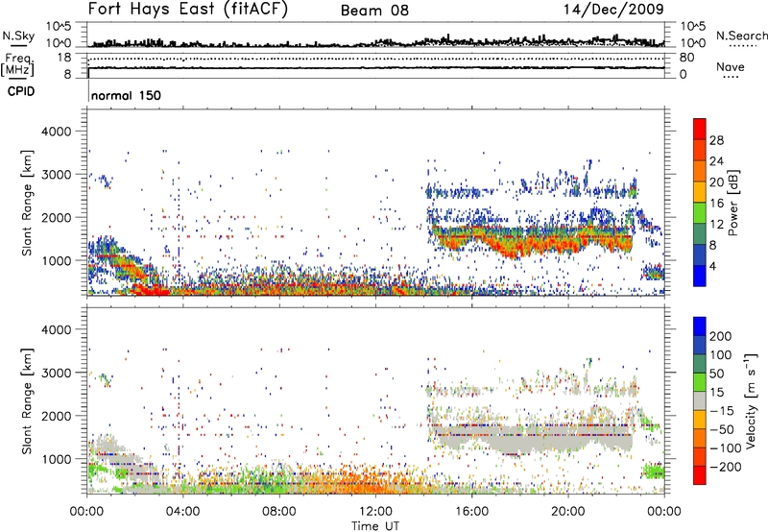Click the date '14/Dec/2009'

[613, 9]
